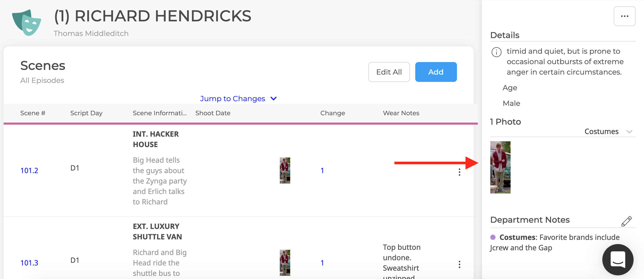Image resolution: width=644 pixels, height=279 pixels.
Task: Edit Department Notes with the pencil icon
Action: pyautogui.click(x=627, y=221)
